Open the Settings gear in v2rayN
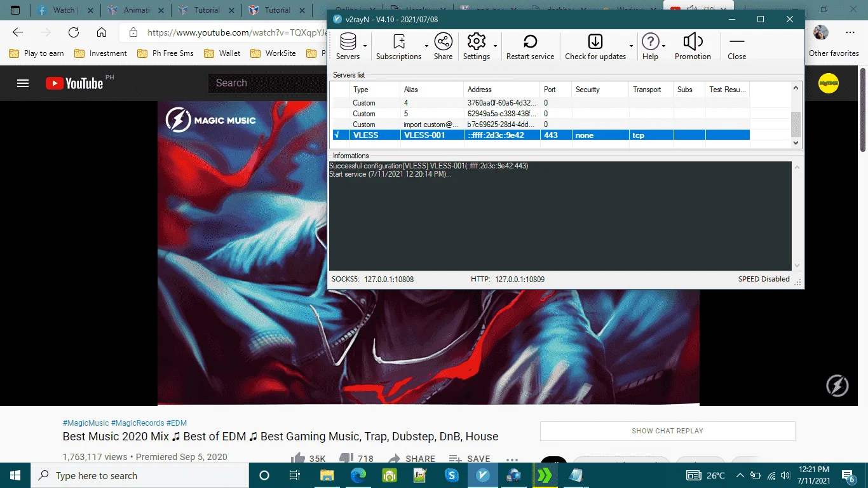 (x=477, y=42)
